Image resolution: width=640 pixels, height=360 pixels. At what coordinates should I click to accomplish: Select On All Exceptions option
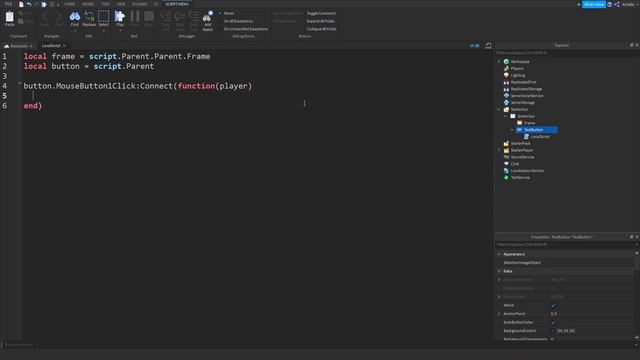[x=238, y=21]
